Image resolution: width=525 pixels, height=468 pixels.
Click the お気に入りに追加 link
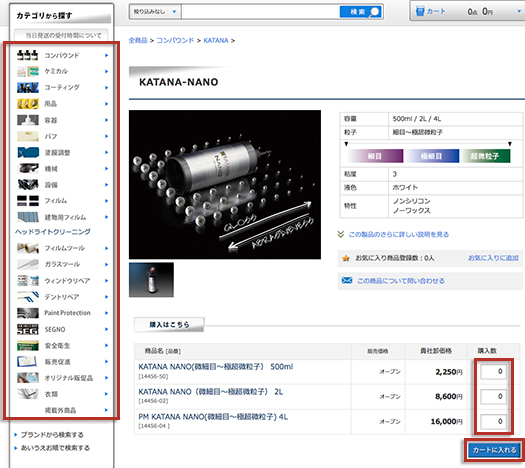pos(493,258)
